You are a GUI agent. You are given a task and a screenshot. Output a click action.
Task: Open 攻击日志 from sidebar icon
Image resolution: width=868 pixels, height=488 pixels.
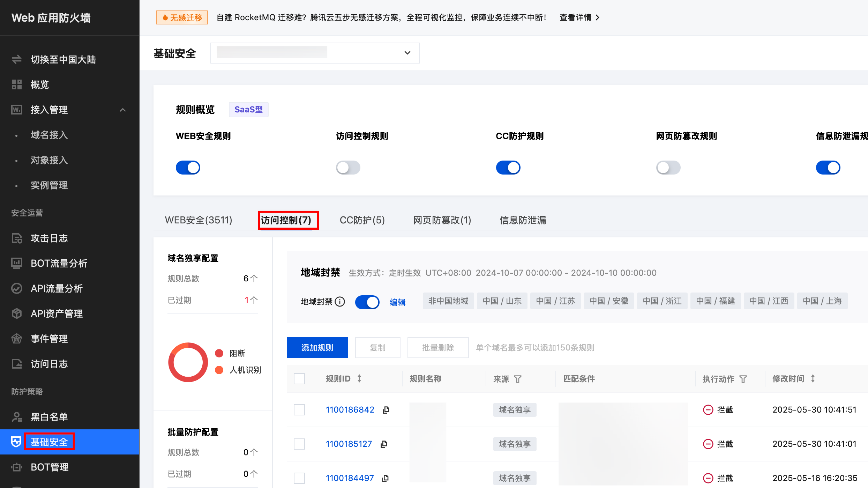point(17,238)
